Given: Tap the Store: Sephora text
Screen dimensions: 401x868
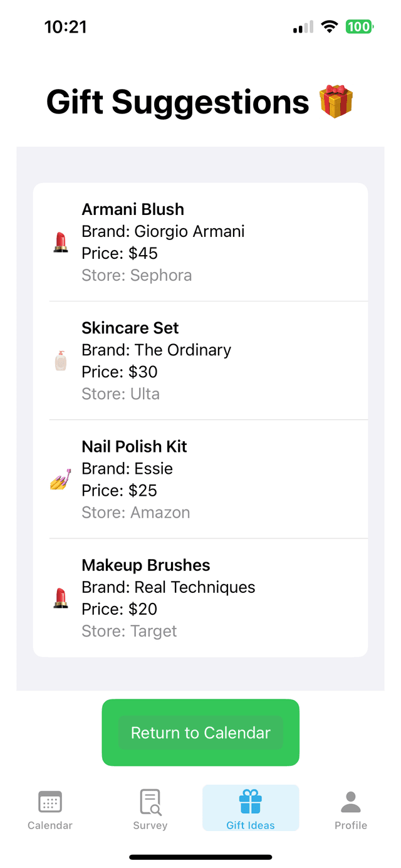Looking at the screenshot, I should 137,275.
